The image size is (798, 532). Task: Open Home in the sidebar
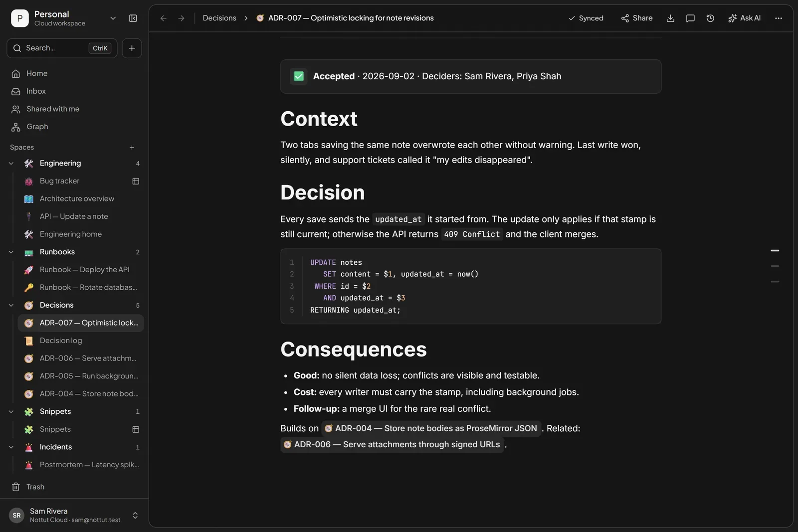coord(74,74)
